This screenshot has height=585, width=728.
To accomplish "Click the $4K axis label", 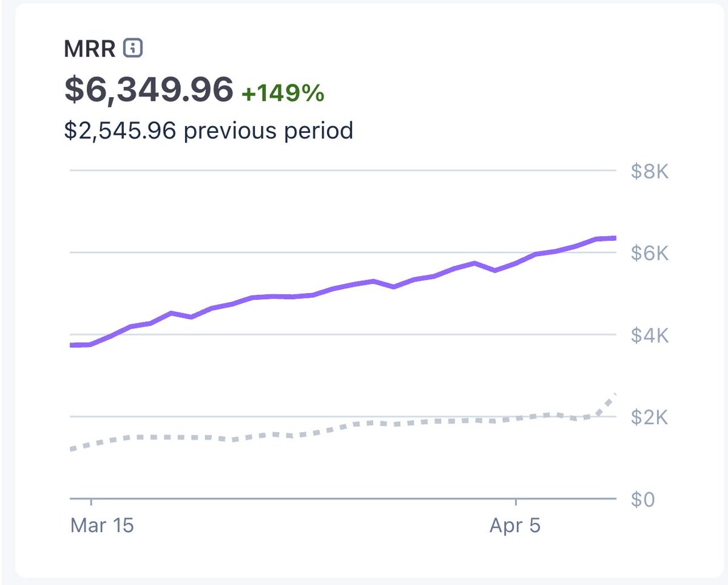I will [x=649, y=335].
